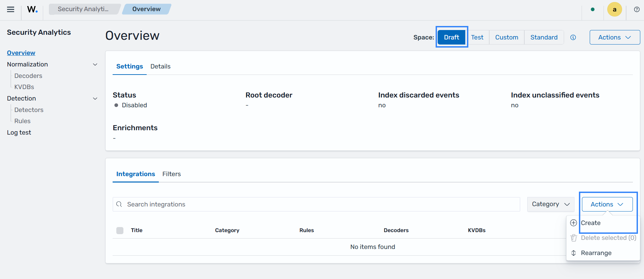The width and height of the screenshot is (644, 279).
Task: Click the KVDBs column header
Action: click(477, 230)
